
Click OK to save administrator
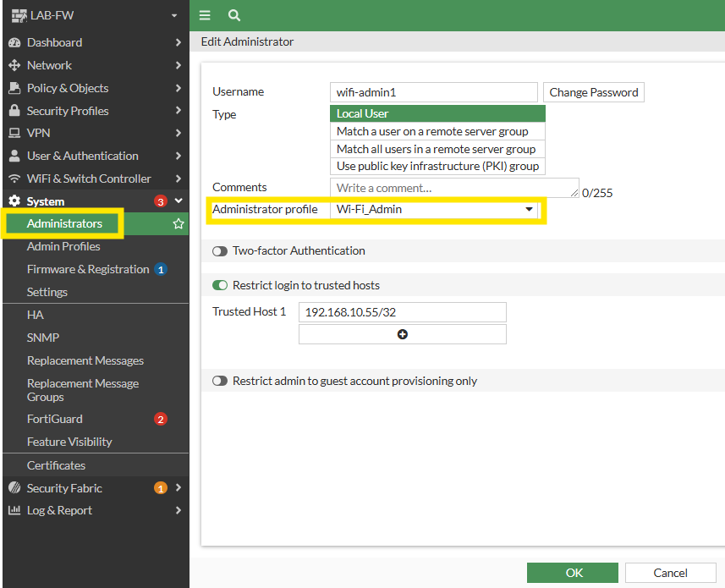point(573,573)
